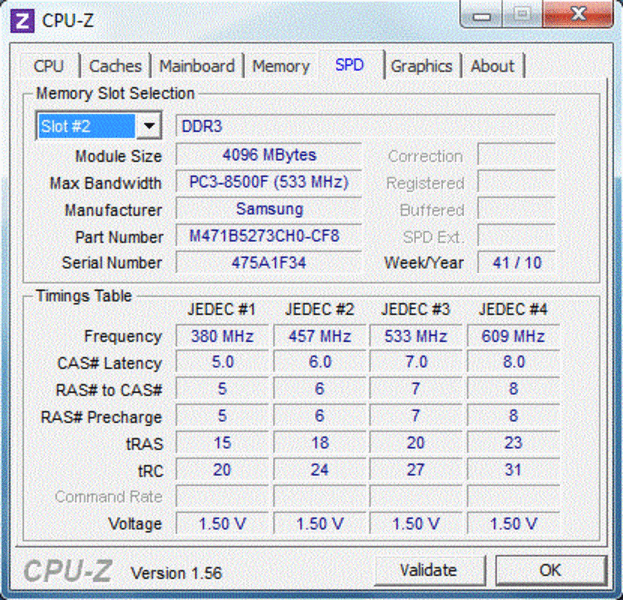Click the RAS# to CAS# row label

click(109, 390)
